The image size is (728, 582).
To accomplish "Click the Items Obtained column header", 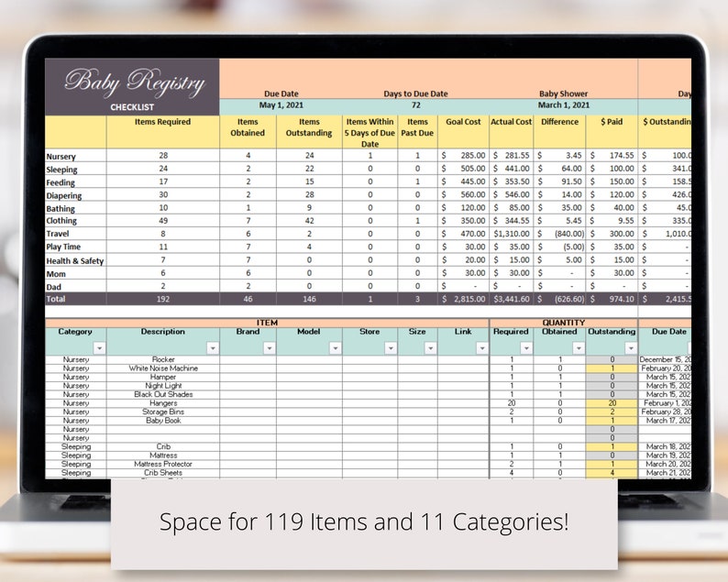I will pyautogui.click(x=248, y=132).
